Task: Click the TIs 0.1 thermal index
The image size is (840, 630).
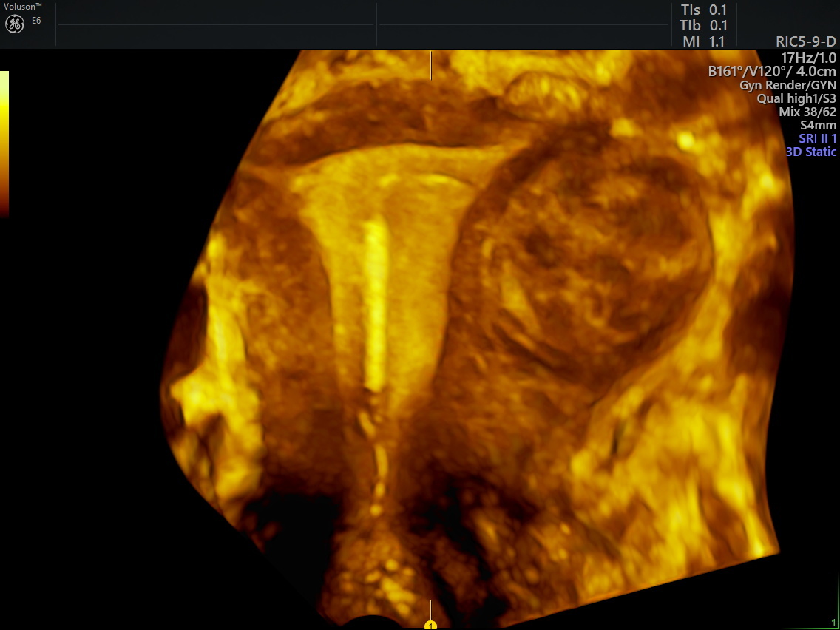Action: [x=703, y=10]
